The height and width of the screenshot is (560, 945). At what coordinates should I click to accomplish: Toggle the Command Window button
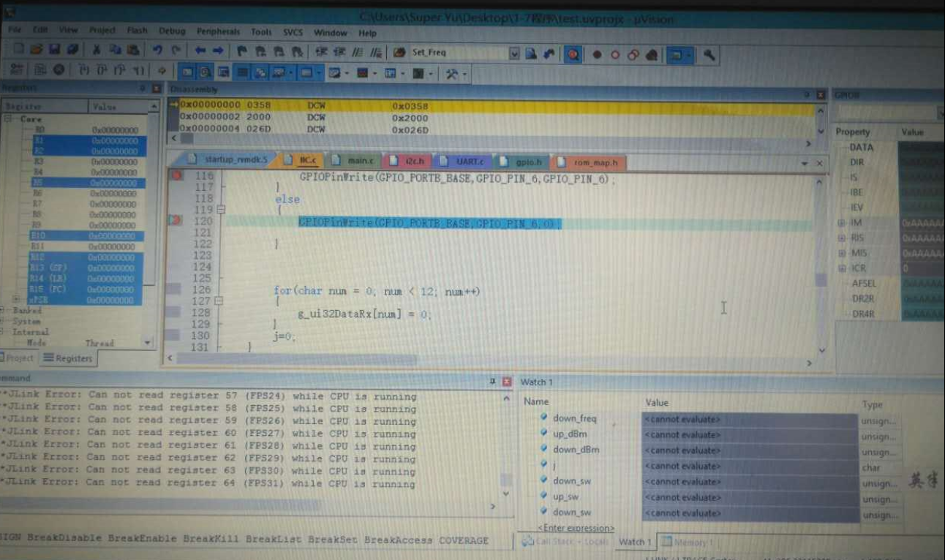click(187, 72)
